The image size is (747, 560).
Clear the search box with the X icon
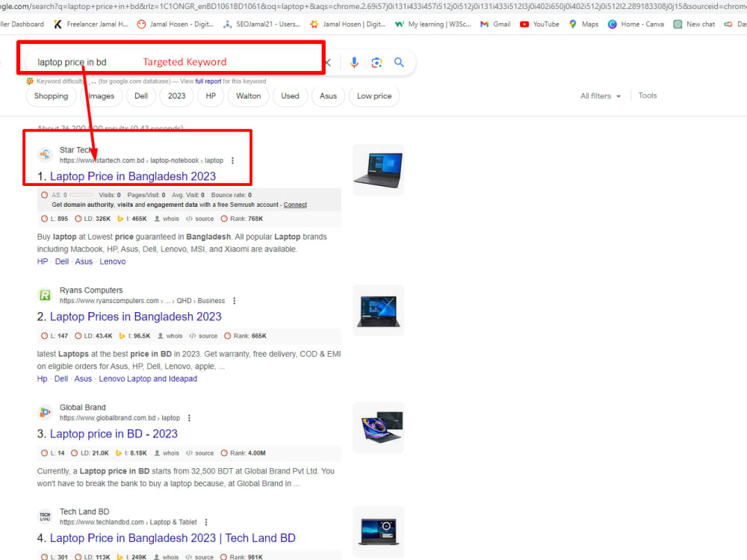pos(328,63)
